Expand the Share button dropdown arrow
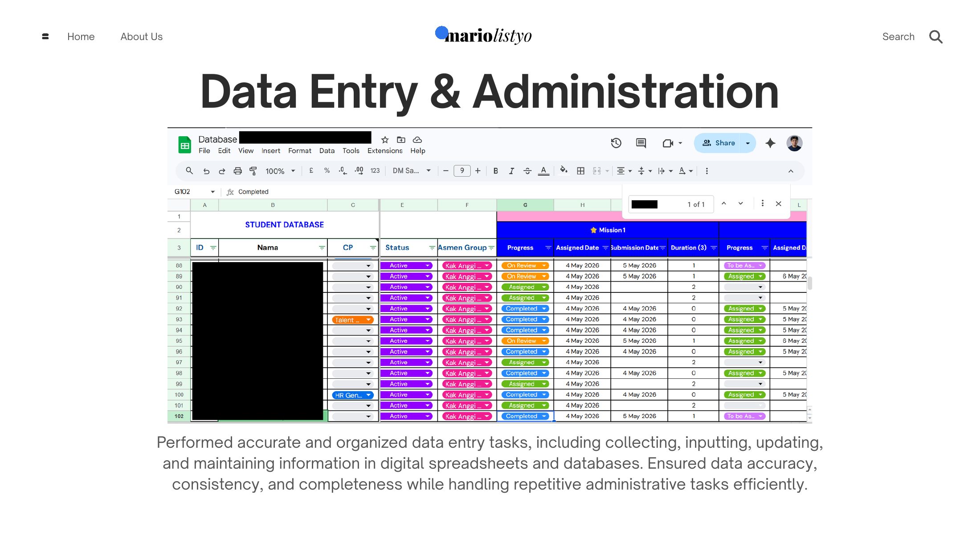This screenshot has height=551, width=980. tap(748, 143)
